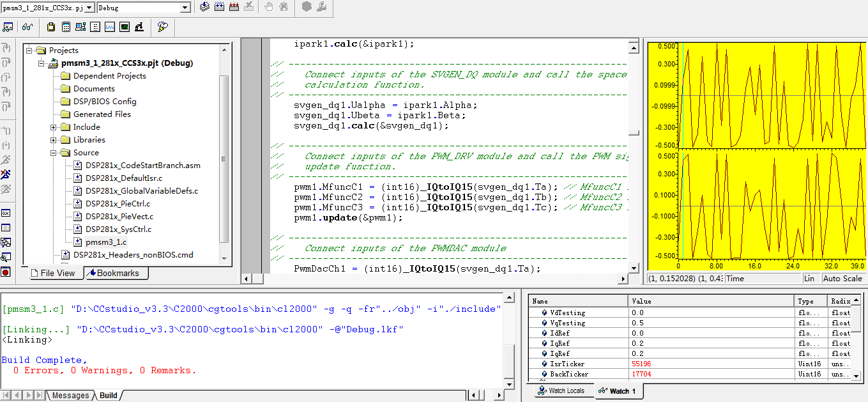Click the microscope toolbar icon
The image size is (868, 402).
[x=139, y=27]
